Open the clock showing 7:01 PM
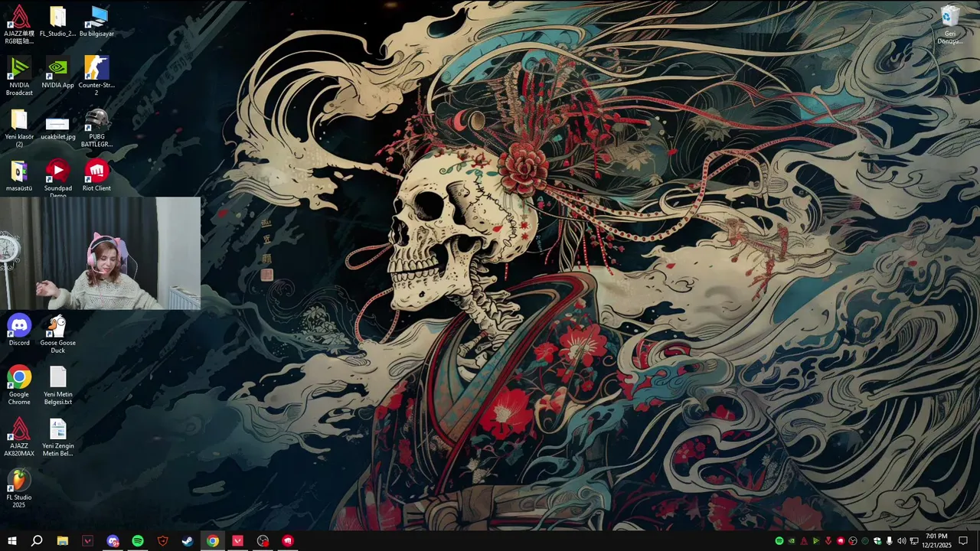980x551 pixels. (936, 541)
